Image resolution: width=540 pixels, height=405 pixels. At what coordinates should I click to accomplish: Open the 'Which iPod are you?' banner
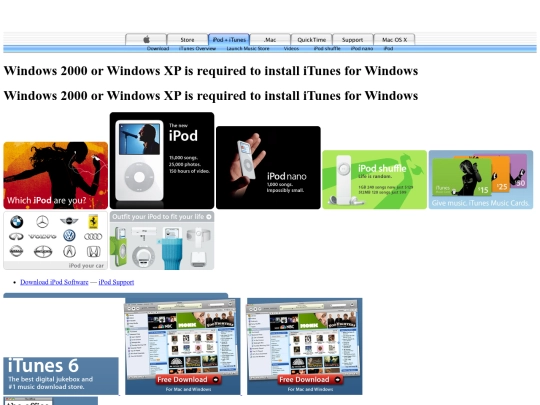(55, 175)
